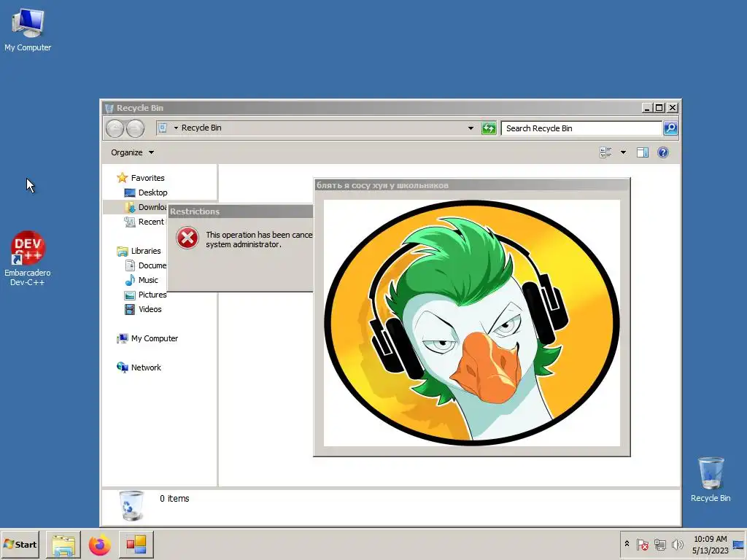
Task: Select Network in navigation pane
Action: tap(139, 367)
